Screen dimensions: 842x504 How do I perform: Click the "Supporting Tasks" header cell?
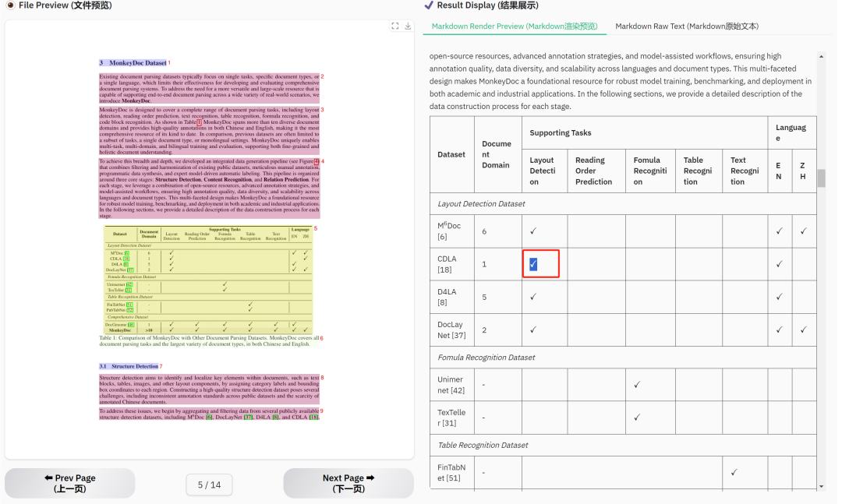click(x=645, y=132)
